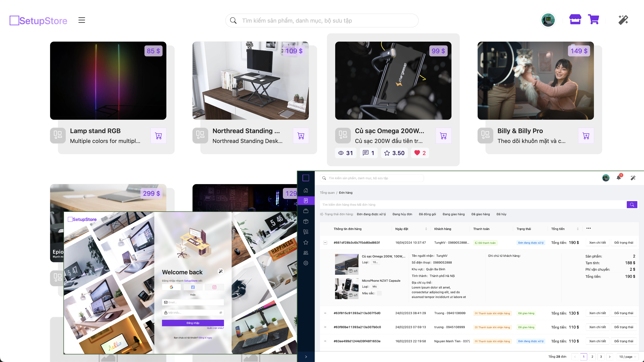Collapse order #661df28b3c6b7f5dd6bd863f row
The width and height of the screenshot is (644, 362).
tap(325, 243)
